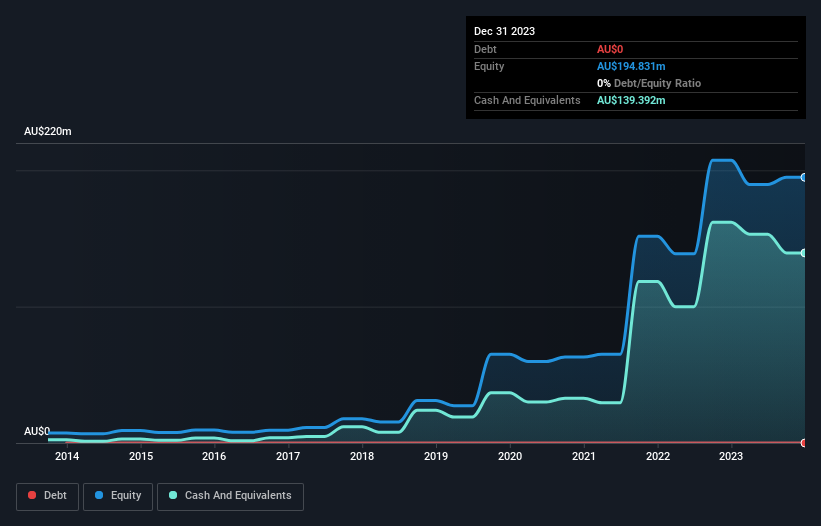Screen dimensions: 821x526
Task: Click the AU$220m y-axis label
Action: coord(48,131)
